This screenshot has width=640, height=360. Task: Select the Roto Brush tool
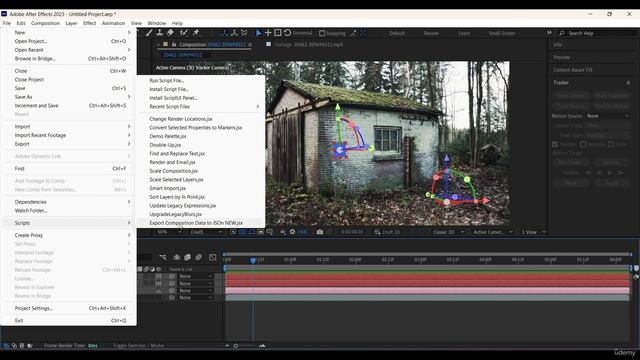pyautogui.click(x=184, y=33)
